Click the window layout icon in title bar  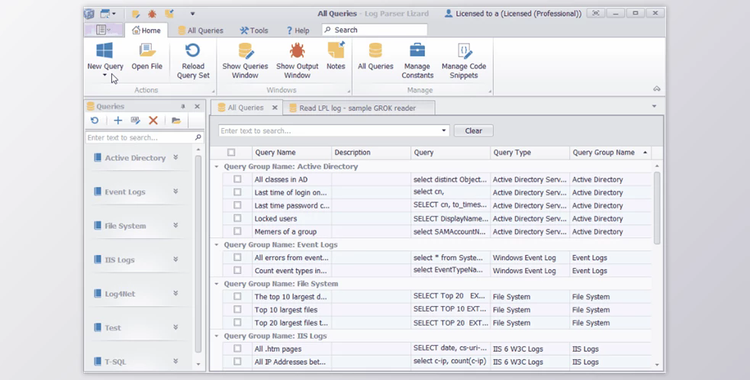105,14
